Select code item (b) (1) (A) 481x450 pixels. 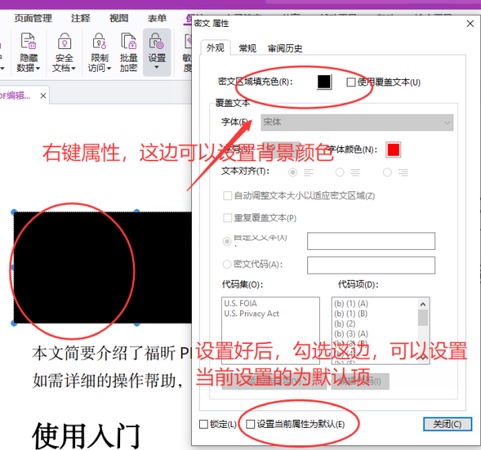point(351,304)
